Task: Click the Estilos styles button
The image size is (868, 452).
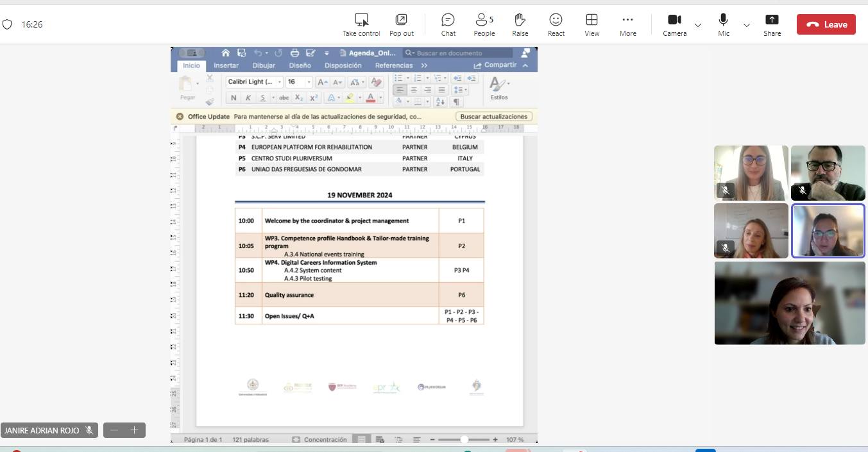Action: [499, 88]
